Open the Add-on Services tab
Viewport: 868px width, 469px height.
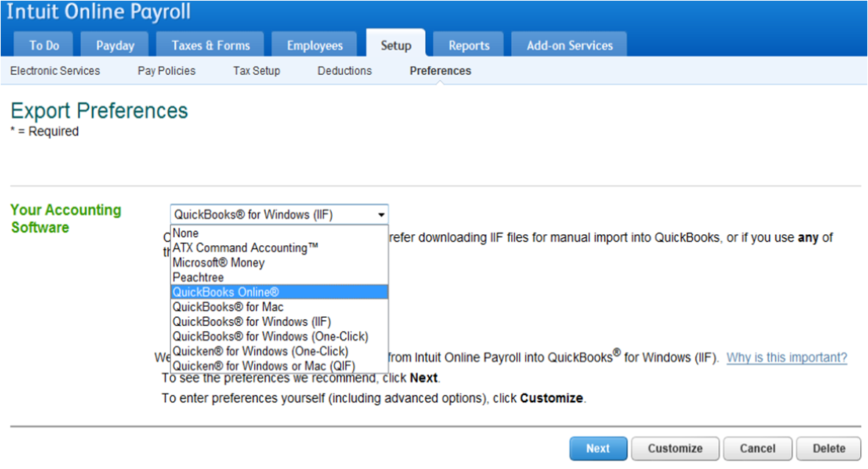pos(570,46)
